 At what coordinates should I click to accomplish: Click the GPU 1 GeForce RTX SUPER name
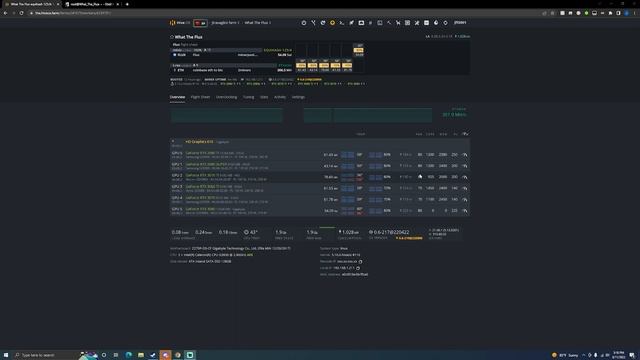(206, 164)
